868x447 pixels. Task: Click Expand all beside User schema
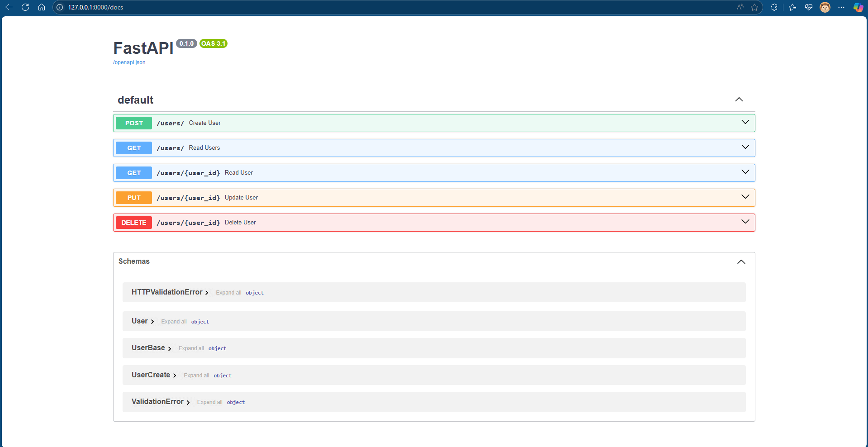tap(174, 322)
